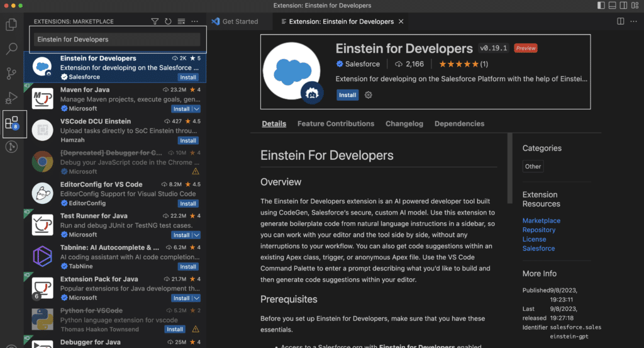644x348 pixels.
Task: Open install dropdown for Extension Pack for Java
Action: click(x=196, y=298)
